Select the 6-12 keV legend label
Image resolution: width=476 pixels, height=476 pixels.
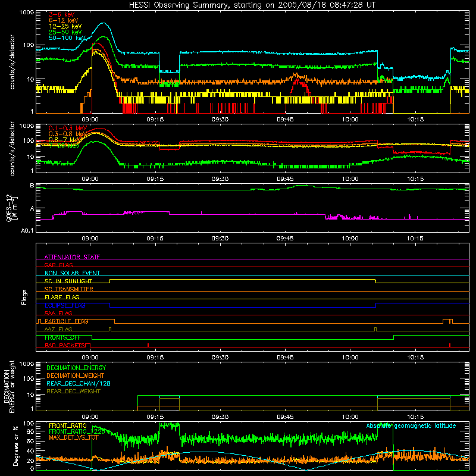pos(64,20)
